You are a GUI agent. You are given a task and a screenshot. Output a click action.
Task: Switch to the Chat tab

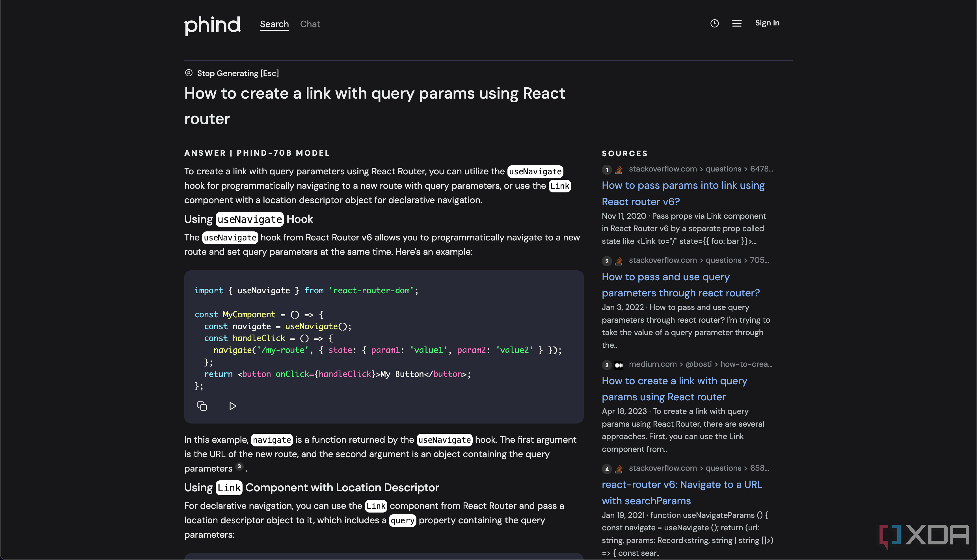click(309, 23)
